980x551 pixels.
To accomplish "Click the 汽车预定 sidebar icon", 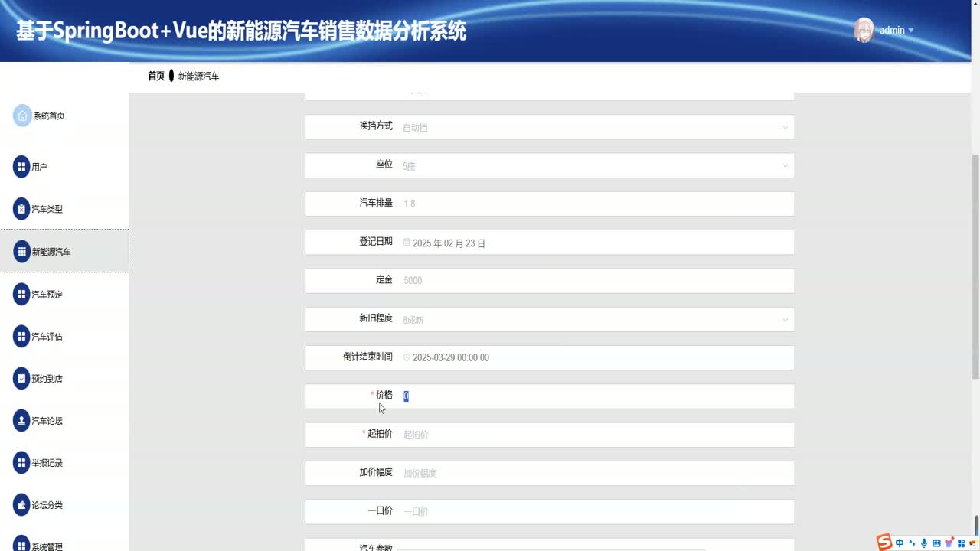I will (x=21, y=294).
